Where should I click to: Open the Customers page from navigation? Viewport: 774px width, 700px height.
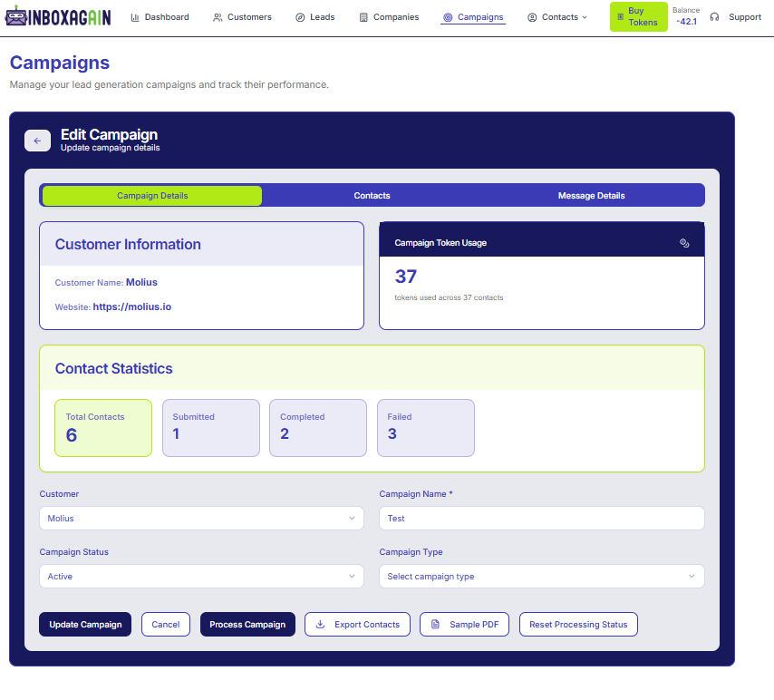click(242, 17)
